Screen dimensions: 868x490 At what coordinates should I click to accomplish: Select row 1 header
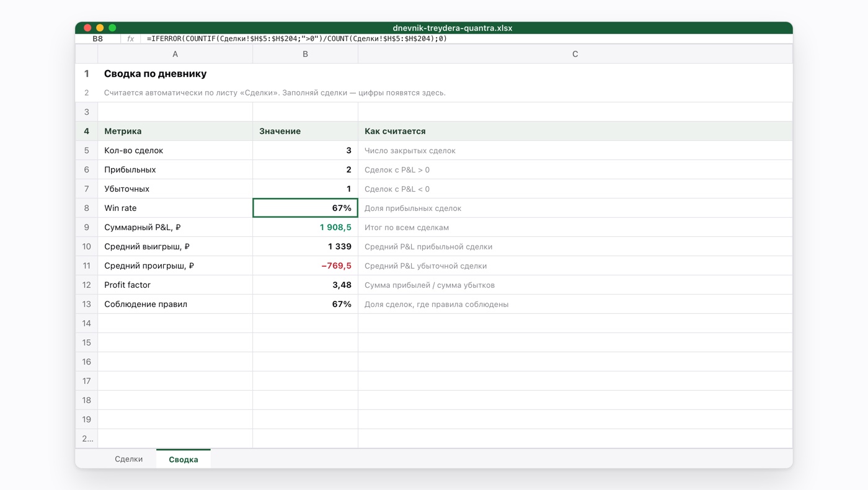[x=87, y=74]
